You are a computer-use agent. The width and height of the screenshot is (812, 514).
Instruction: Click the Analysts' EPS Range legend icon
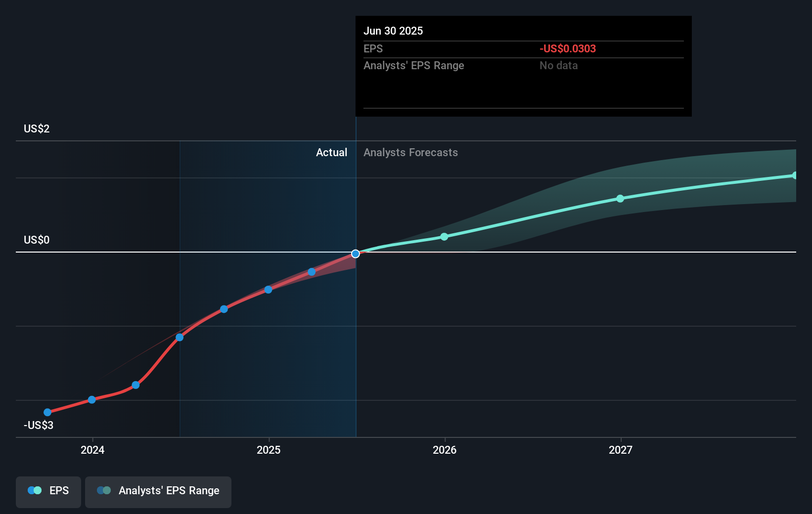pyautogui.click(x=104, y=490)
